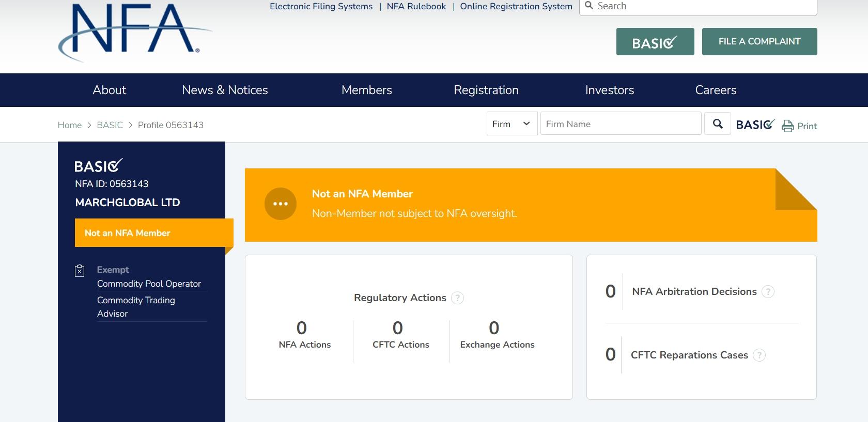Image resolution: width=868 pixels, height=422 pixels.
Task: Click the CFTC Reparations Cases label
Action: [689, 355]
